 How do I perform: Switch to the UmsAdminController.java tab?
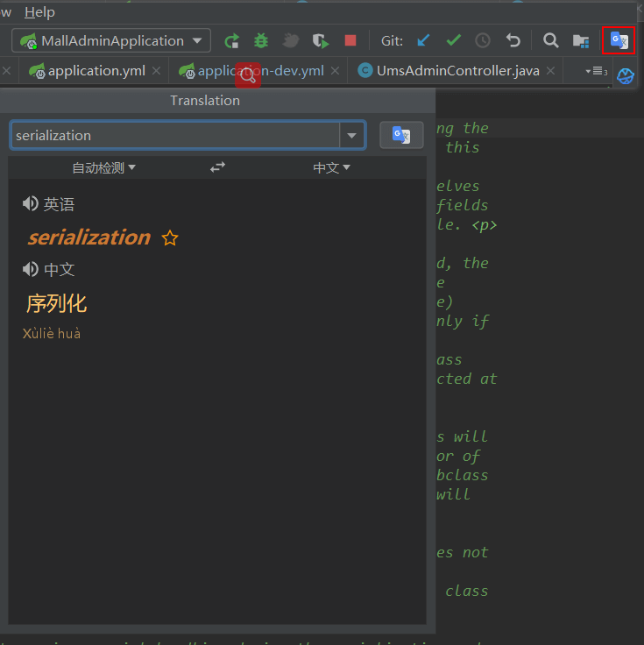tap(457, 71)
